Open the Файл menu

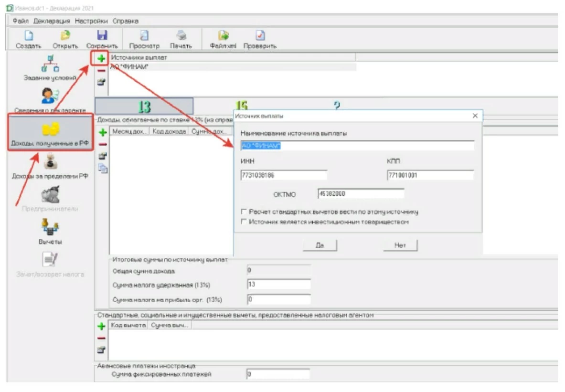pos(21,21)
